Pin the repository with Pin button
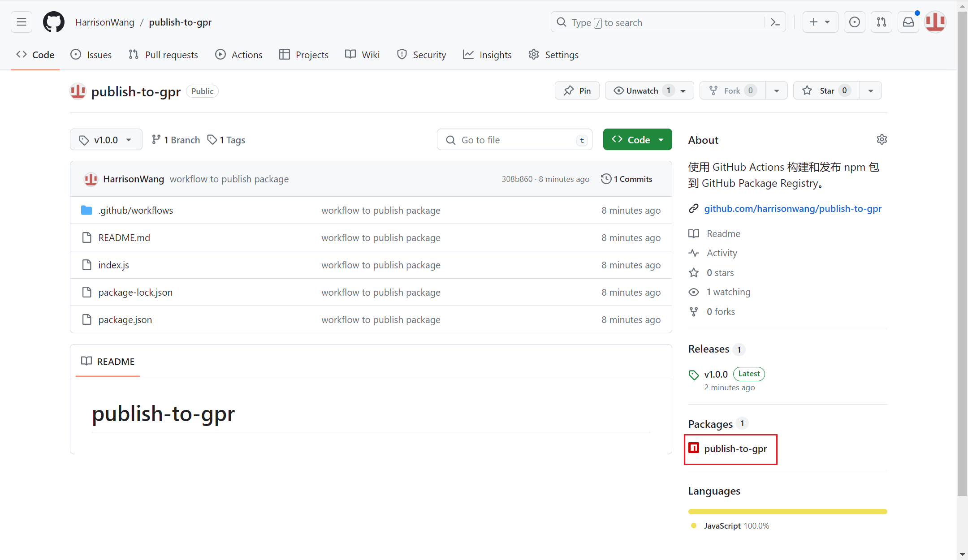This screenshot has height=560, width=968. click(577, 90)
